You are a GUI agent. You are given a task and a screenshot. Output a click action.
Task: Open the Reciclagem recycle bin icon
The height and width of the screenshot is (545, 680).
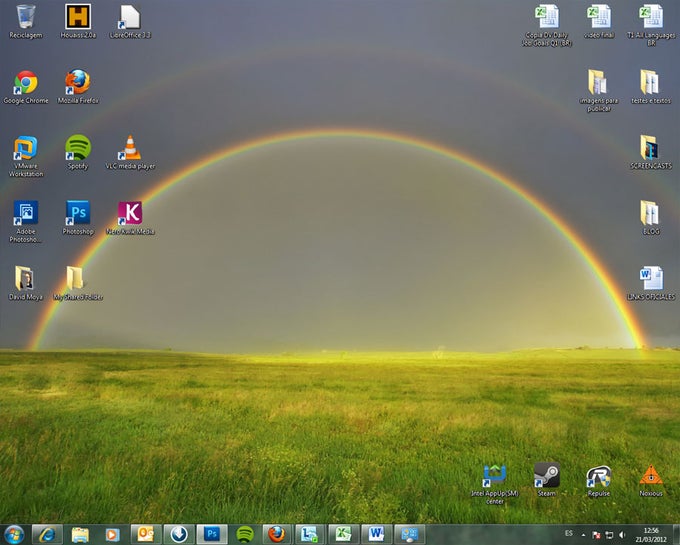[x=26, y=21]
